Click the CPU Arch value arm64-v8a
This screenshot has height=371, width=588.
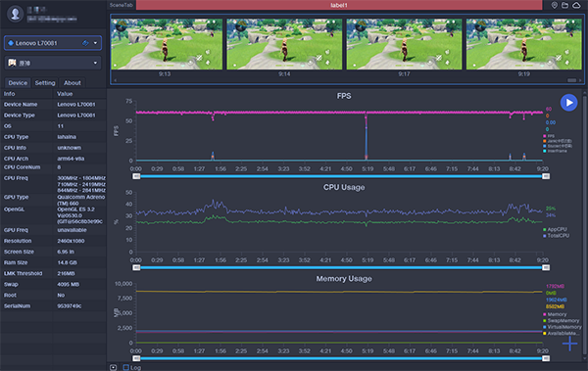pos(71,159)
